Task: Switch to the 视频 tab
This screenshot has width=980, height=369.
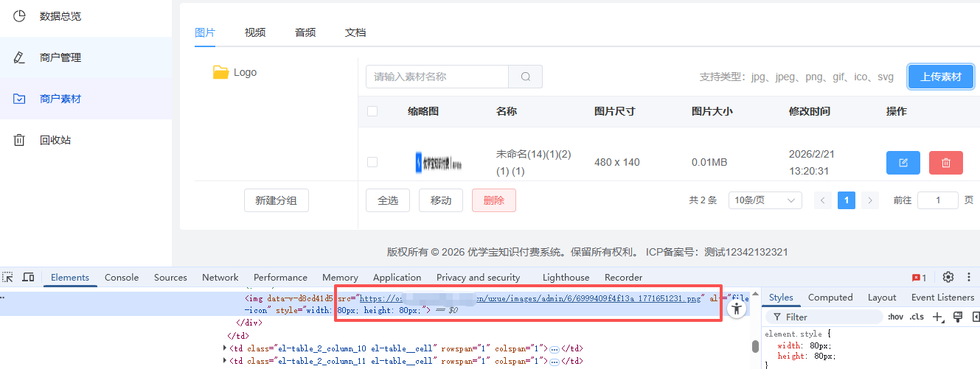Action: pyautogui.click(x=255, y=32)
